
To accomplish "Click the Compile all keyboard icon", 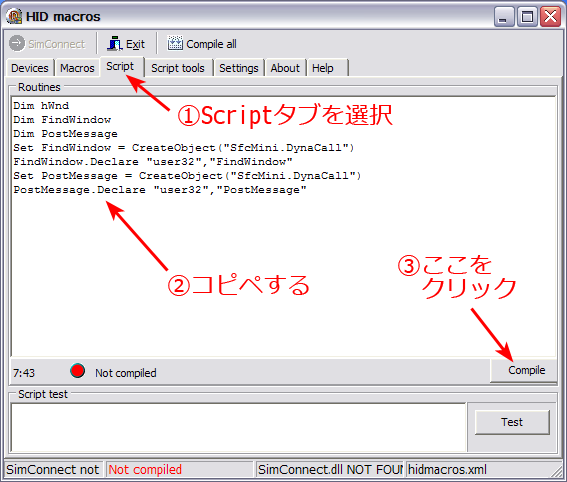I will [x=175, y=43].
